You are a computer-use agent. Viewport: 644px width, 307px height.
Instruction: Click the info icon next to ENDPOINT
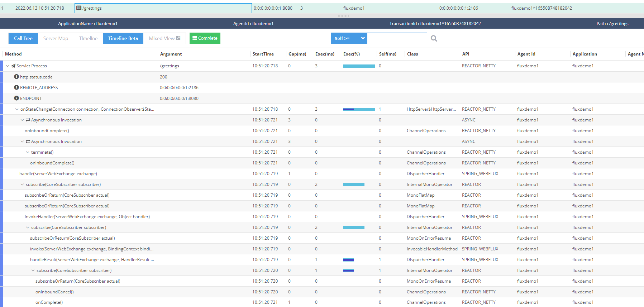[x=16, y=98]
